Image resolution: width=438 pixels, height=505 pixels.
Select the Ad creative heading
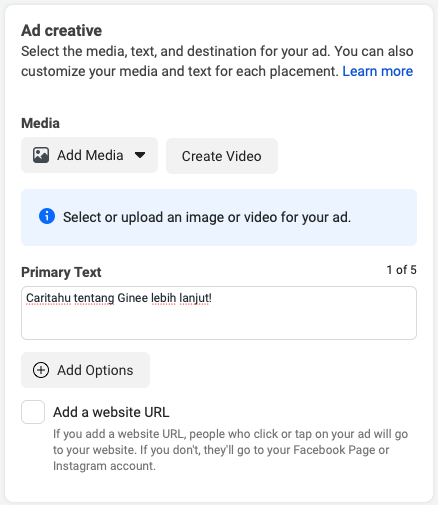point(62,31)
